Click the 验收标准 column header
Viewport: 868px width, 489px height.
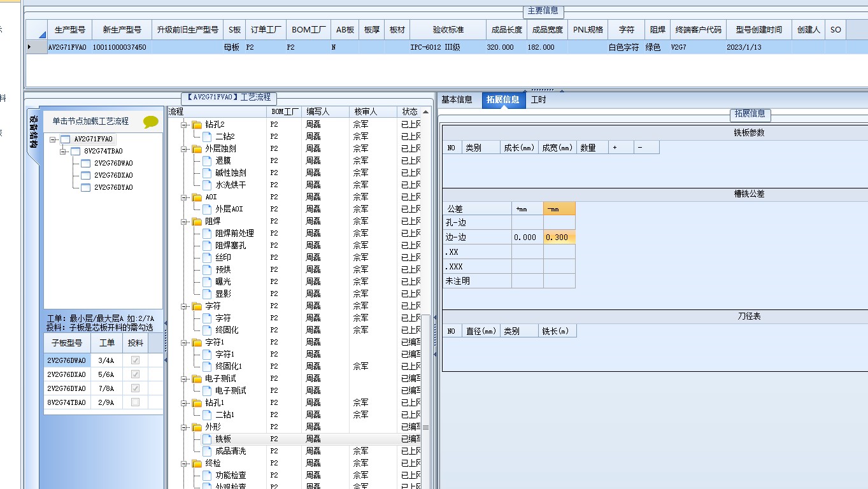pyautogui.click(x=448, y=30)
